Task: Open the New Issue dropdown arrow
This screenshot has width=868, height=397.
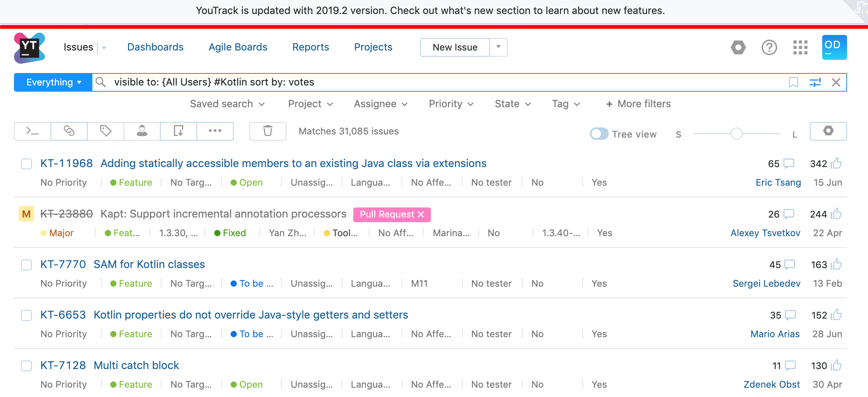Action: (x=498, y=47)
